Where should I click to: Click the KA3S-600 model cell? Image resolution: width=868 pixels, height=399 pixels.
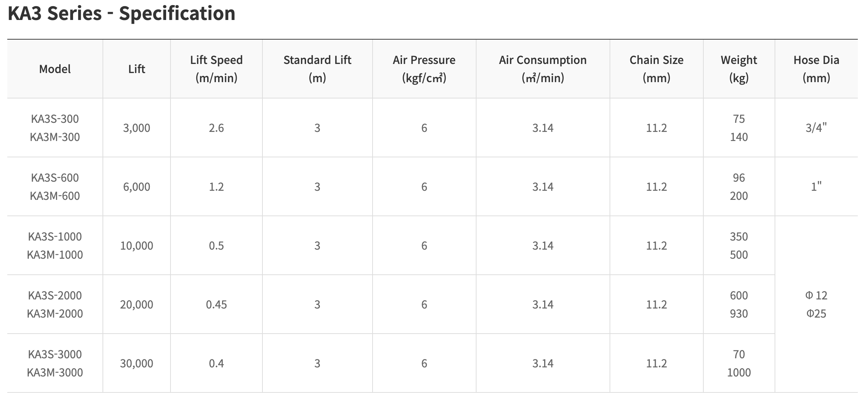click(x=55, y=178)
